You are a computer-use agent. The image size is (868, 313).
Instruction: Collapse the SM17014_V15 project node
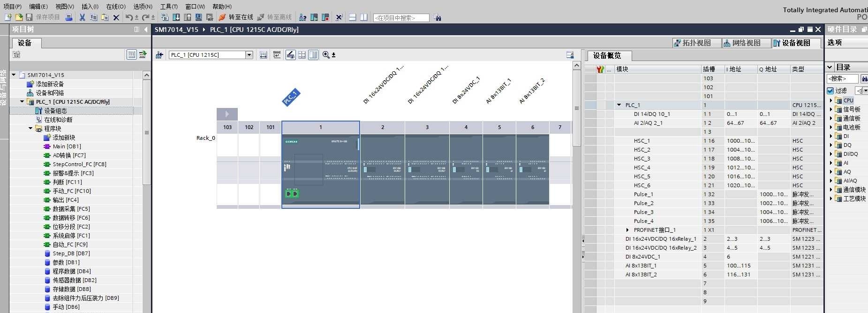point(14,75)
